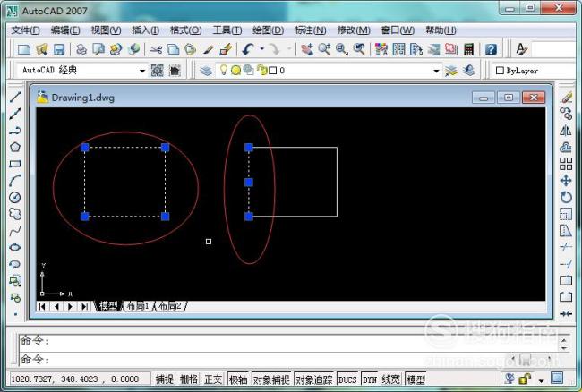Viewport: 582px width, 392px height.
Task: Select the Revision Cloud tool
Action: (x=15, y=214)
